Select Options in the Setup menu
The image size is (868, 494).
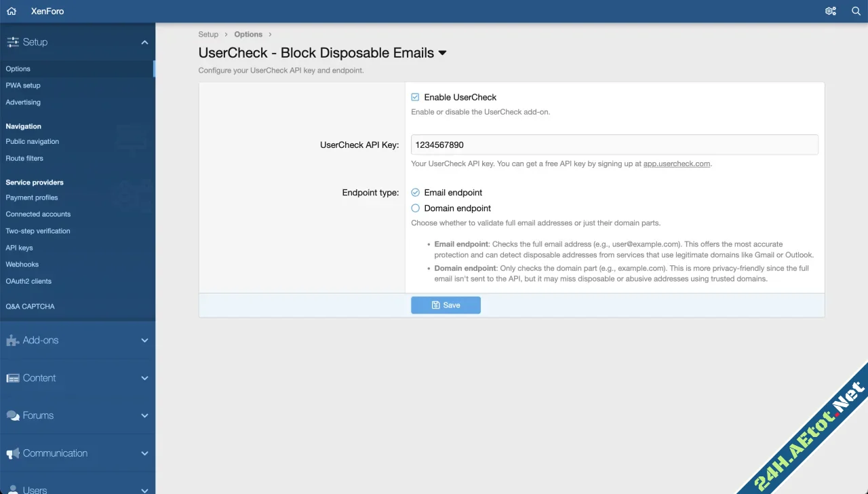point(18,69)
